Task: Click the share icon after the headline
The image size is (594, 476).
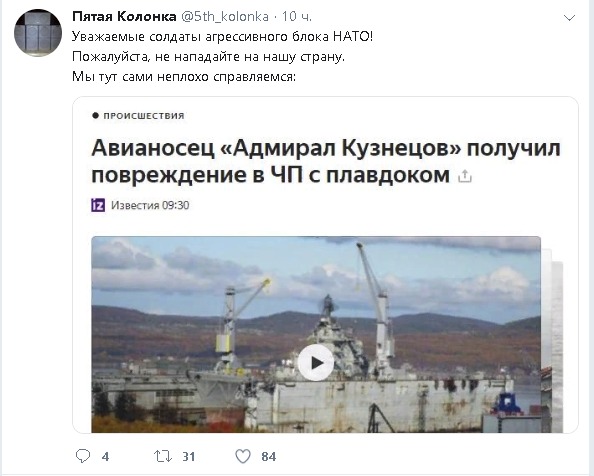Action: point(465,176)
